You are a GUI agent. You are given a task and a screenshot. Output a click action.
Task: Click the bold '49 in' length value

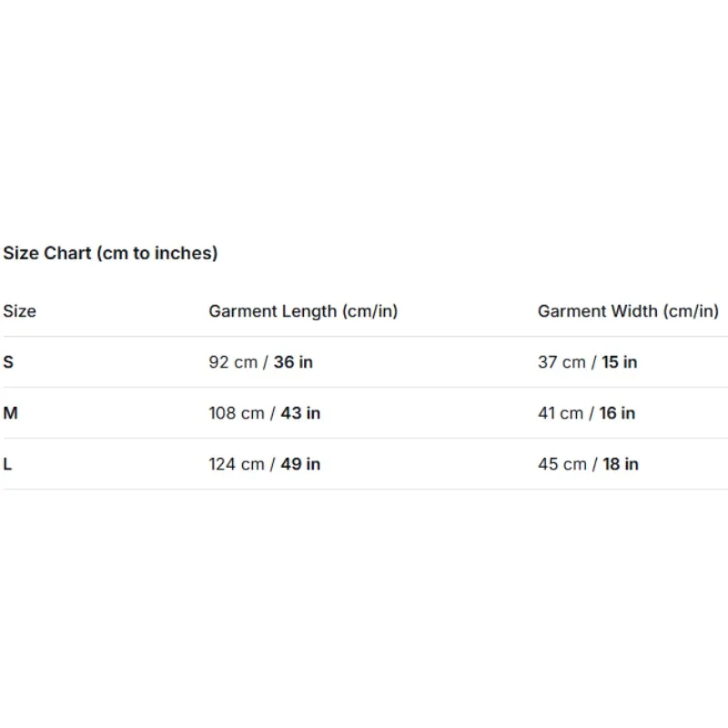tap(300, 464)
